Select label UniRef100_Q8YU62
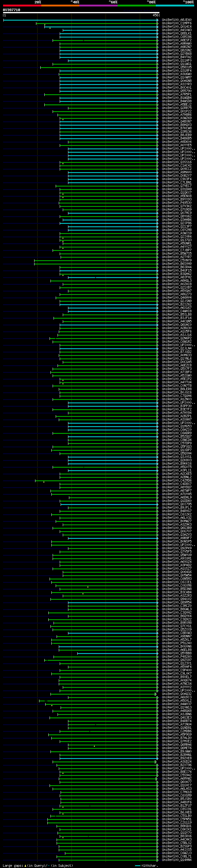The width and height of the screenshot is (197, 868). tap(177, 217)
